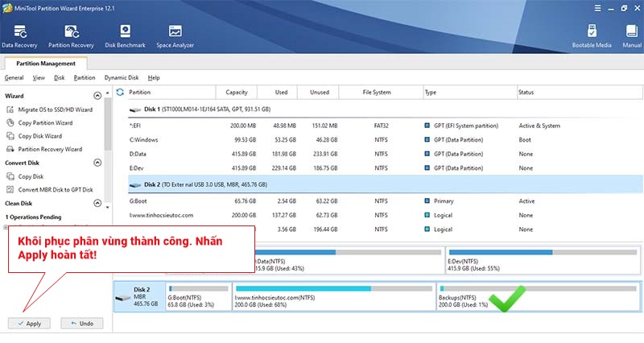Collapse the Clean Disk section
This screenshot has height=343, width=644.
point(97,203)
